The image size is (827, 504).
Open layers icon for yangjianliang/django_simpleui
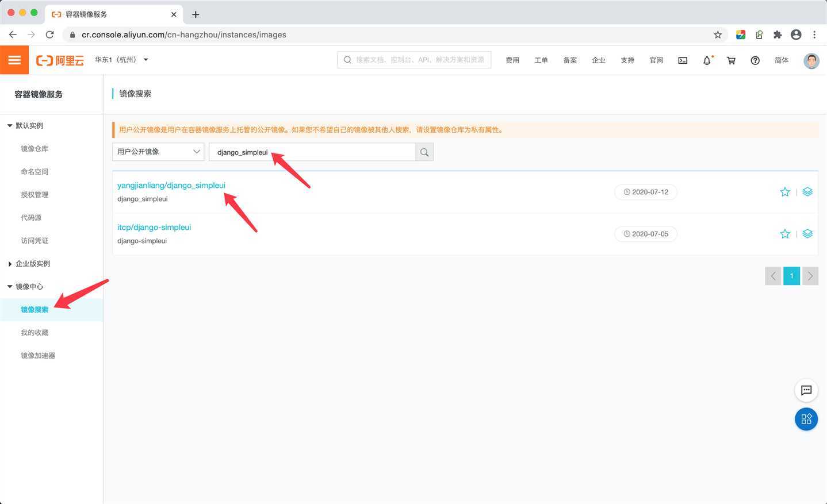[x=807, y=192]
